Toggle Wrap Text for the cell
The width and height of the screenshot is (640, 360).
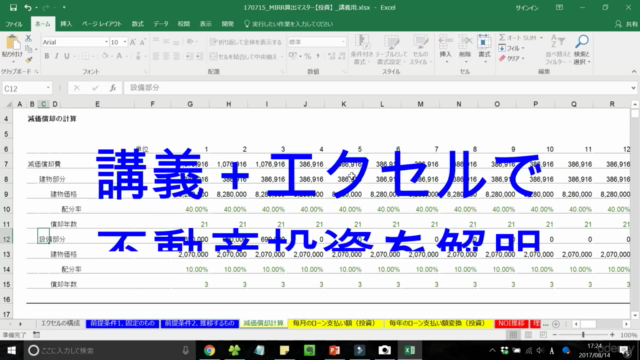point(245,42)
